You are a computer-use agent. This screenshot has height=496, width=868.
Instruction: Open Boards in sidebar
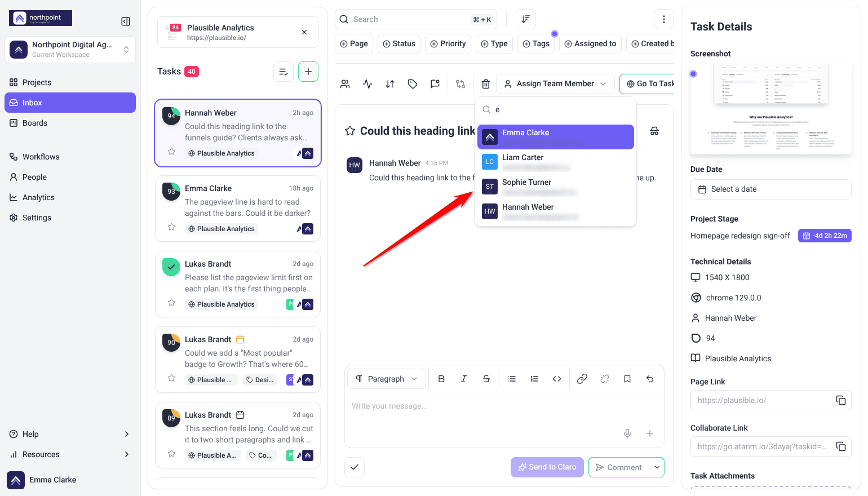click(x=70, y=123)
